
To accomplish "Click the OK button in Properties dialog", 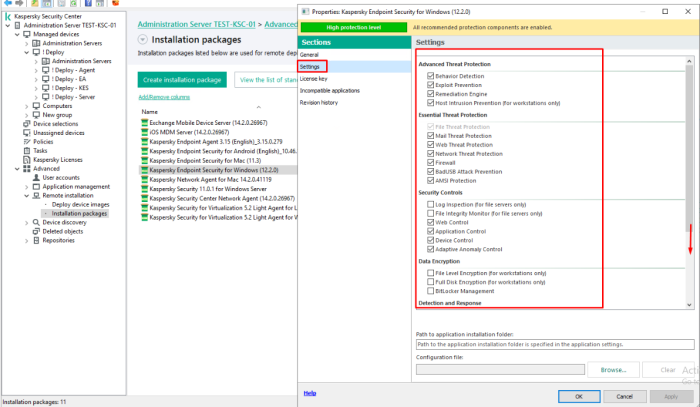I will pyautogui.click(x=579, y=396).
